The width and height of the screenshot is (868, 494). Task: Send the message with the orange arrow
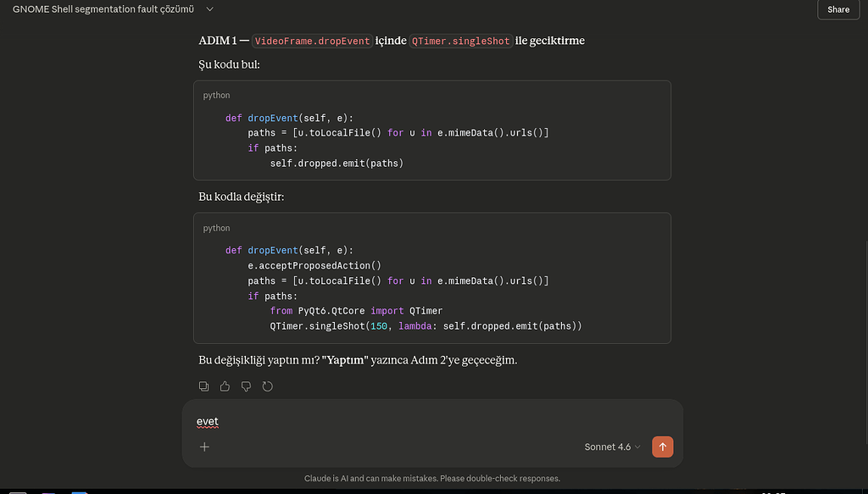pos(662,447)
